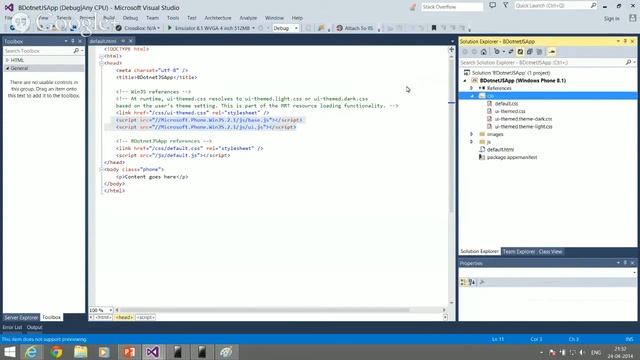Screen dimensions: 640x360
Task: Click Toolbox search magnifier icon
Action: pyautogui.click(x=76, y=51)
